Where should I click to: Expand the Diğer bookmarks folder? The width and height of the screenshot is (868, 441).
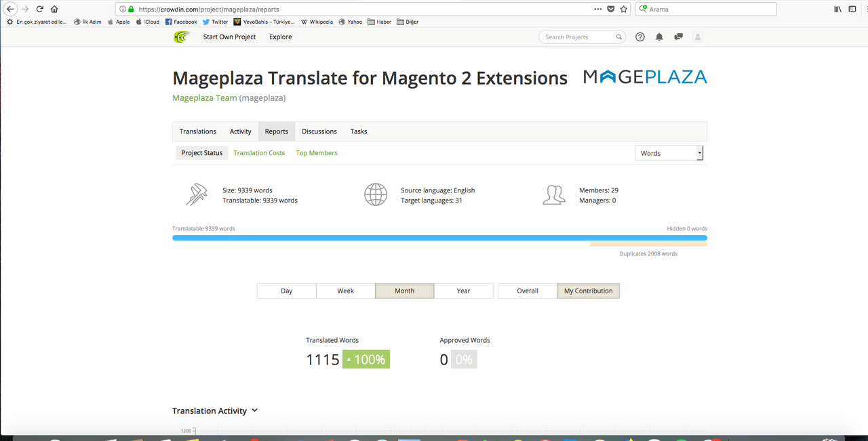(x=408, y=22)
